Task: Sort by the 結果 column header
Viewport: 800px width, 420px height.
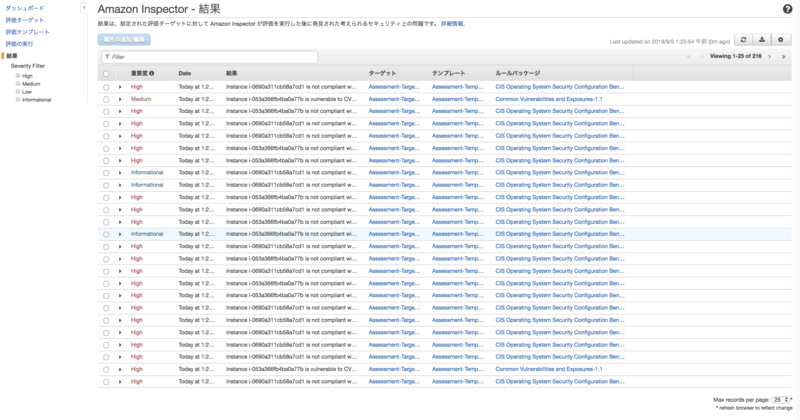Action: point(232,73)
